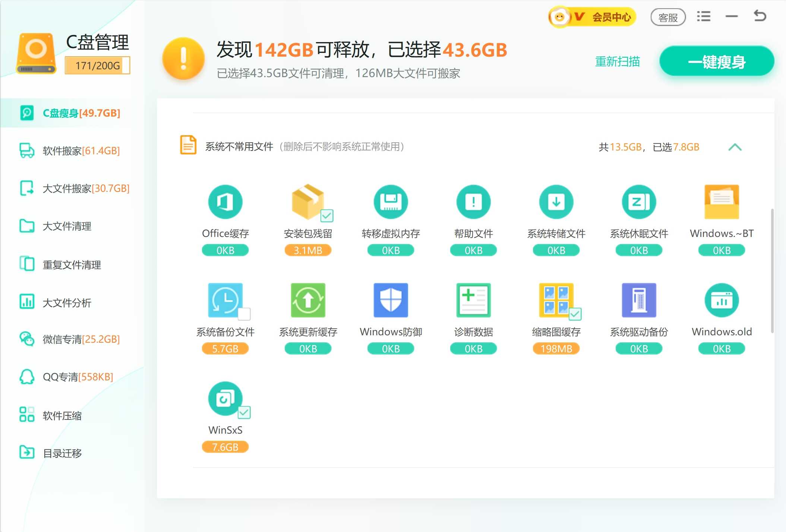Click the 171/200G disk usage bar
Screen dimensions: 786x532
[x=97, y=66]
